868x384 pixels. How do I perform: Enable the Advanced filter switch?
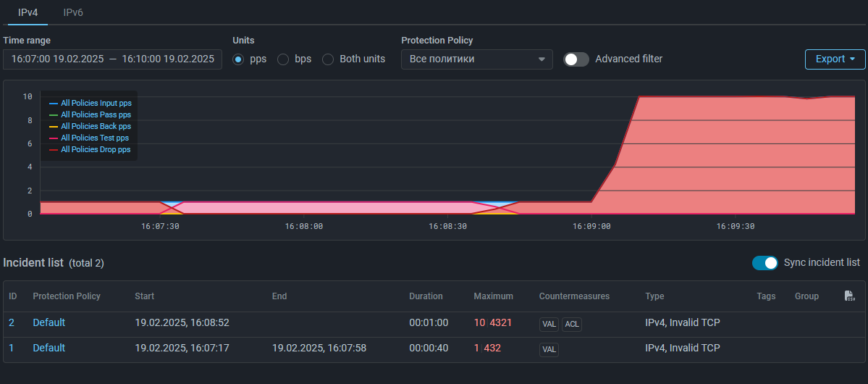coord(576,59)
